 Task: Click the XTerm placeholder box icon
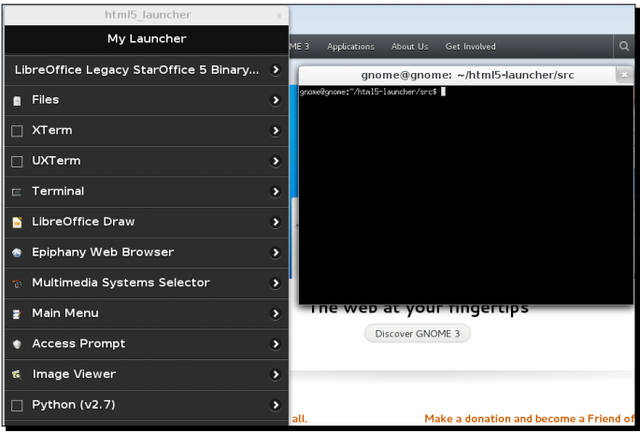tap(17, 131)
